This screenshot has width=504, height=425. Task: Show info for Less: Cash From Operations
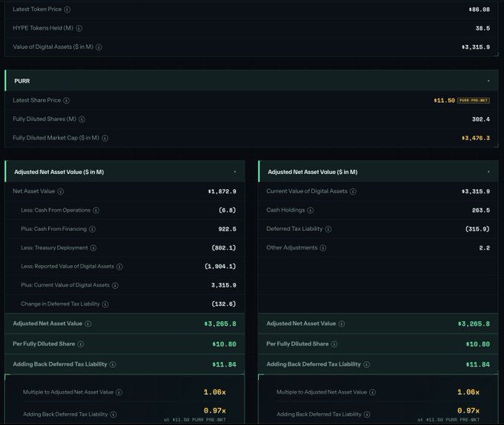point(96,210)
